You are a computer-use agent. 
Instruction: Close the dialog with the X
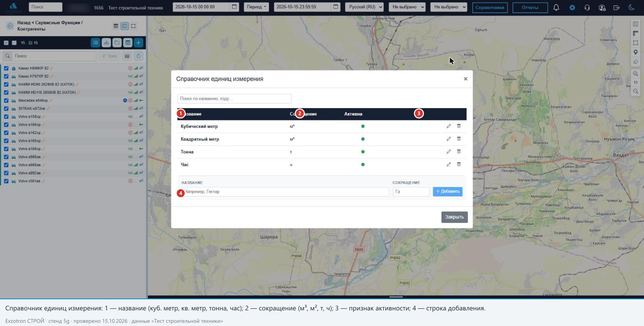(x=465, y=79)
